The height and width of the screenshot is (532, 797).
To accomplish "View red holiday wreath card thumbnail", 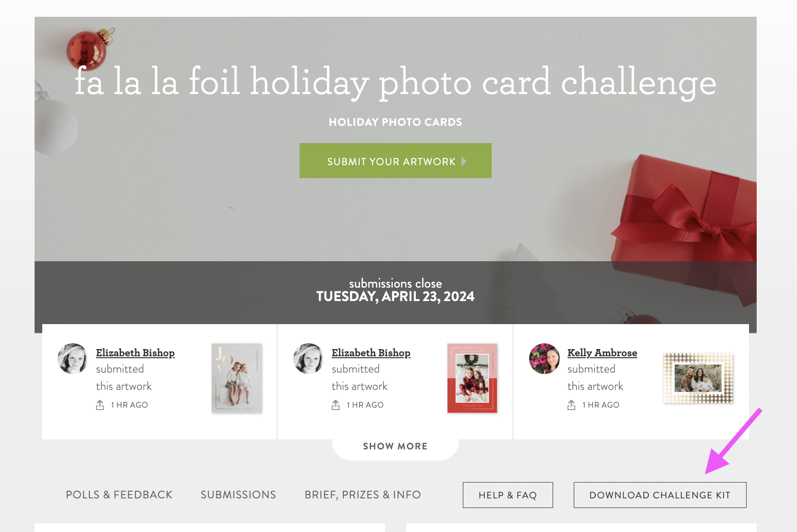I will click(472, 378).
